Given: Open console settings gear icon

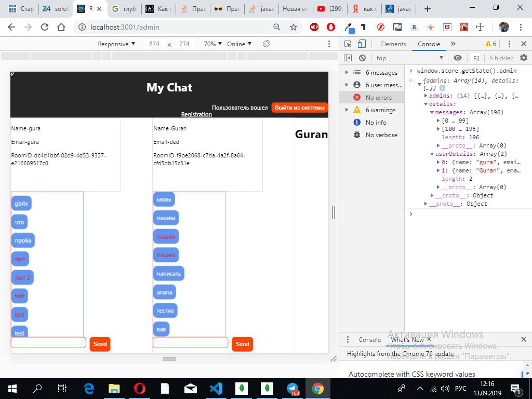Looking at the screenshot, I should point(523,58).
